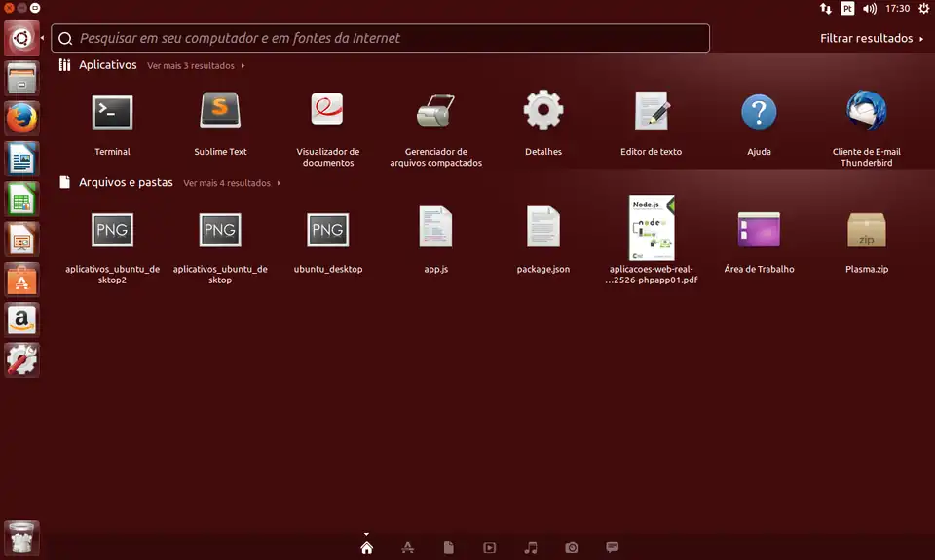The height and width of the screenshot is (560, 935).
Task: Switch to the Files lens
Action: click(448, 547)
